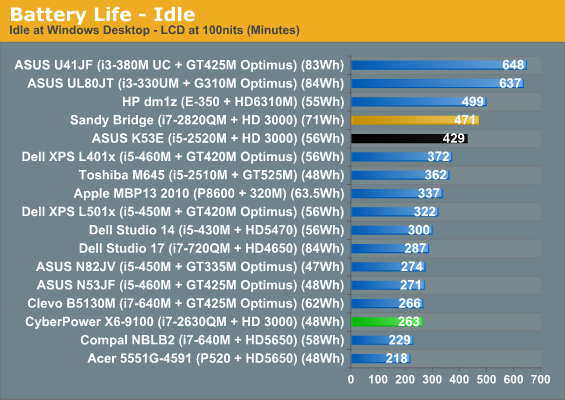565x400 pixels.
Task: Select the Dell XPS L401x label
Action: [183, 157]
